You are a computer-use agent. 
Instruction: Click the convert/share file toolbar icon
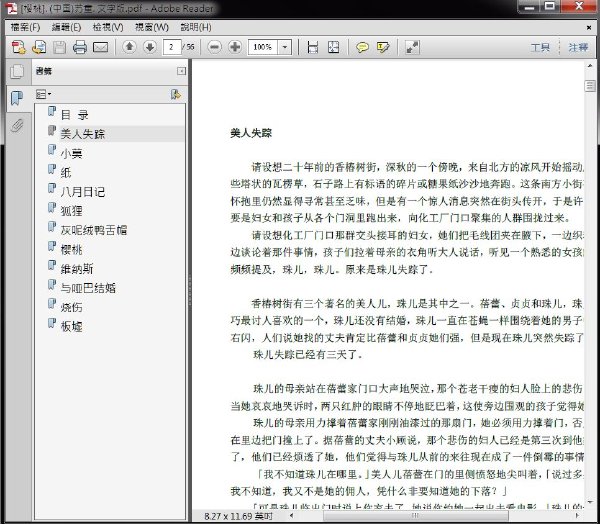point(39,47)
